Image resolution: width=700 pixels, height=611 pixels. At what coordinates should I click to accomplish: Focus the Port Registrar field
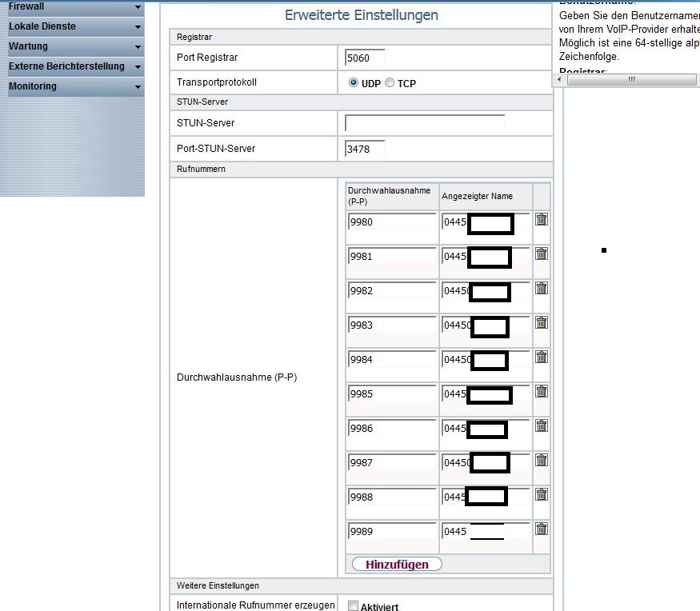pos(365,58)
